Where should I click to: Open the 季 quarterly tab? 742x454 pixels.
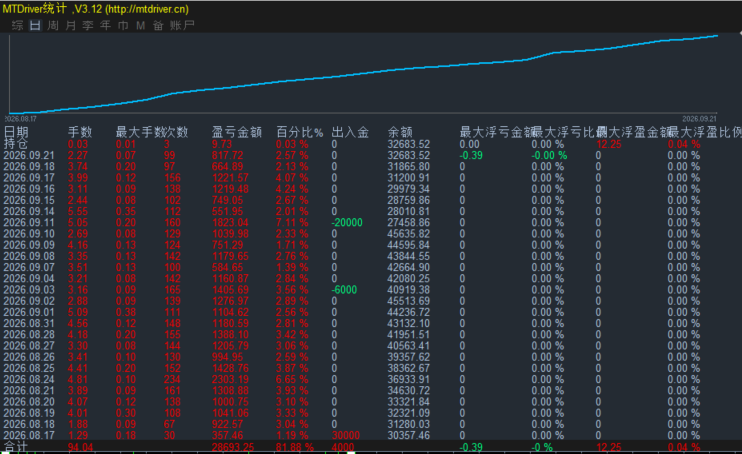[88, 25]
